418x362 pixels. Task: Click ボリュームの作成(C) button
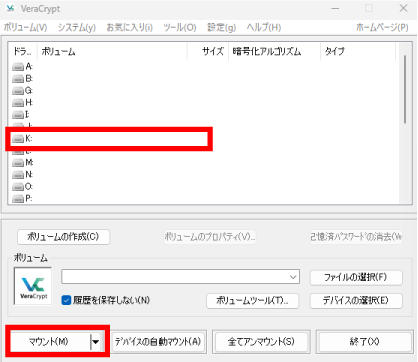63,237
